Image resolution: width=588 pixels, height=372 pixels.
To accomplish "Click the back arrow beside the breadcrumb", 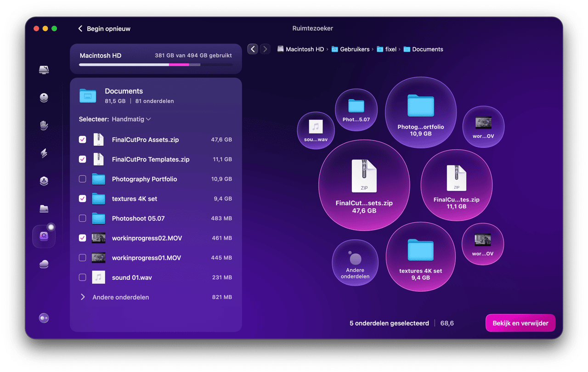I will 253,49.
